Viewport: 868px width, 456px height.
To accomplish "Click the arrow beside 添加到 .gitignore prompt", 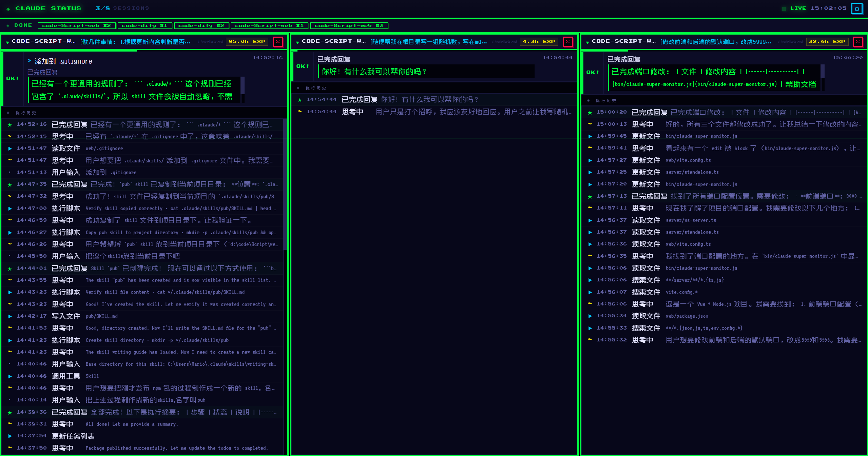I will pos(30,61).
